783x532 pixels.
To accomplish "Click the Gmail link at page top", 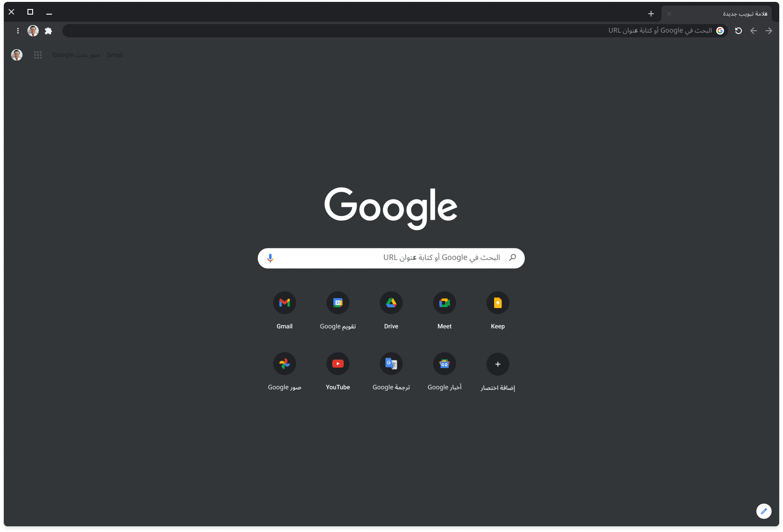I will pos(114,55).
